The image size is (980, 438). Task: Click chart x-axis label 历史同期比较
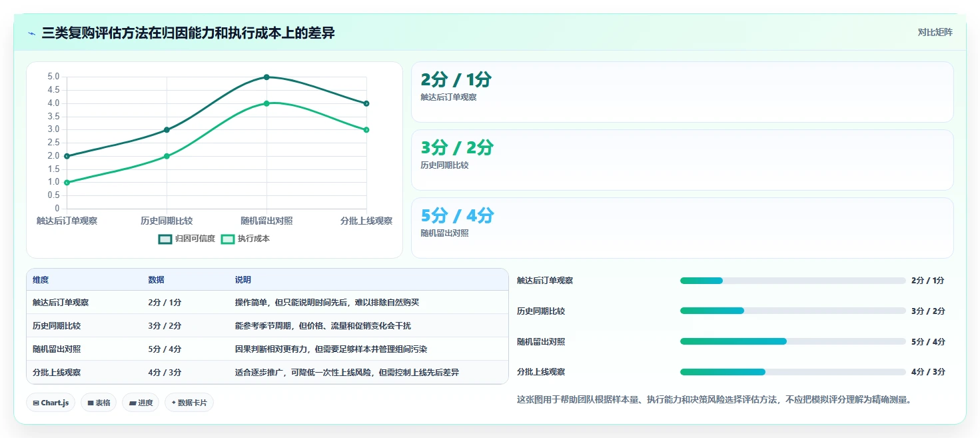(167, 221)
